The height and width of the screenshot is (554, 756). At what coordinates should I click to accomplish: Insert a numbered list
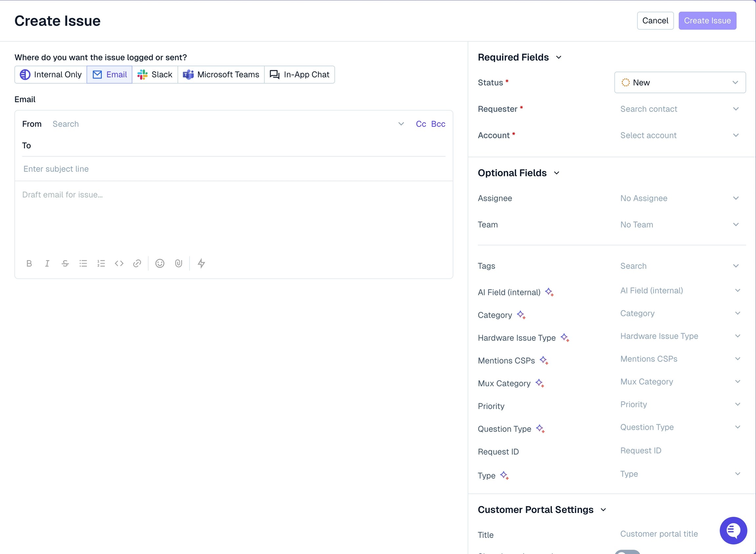tap(101, 264)
